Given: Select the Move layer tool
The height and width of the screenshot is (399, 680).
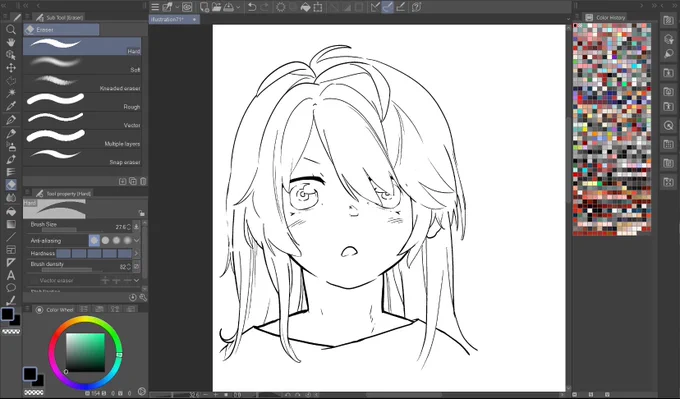Looking at the screenshot, I should [x=11, y=68].
